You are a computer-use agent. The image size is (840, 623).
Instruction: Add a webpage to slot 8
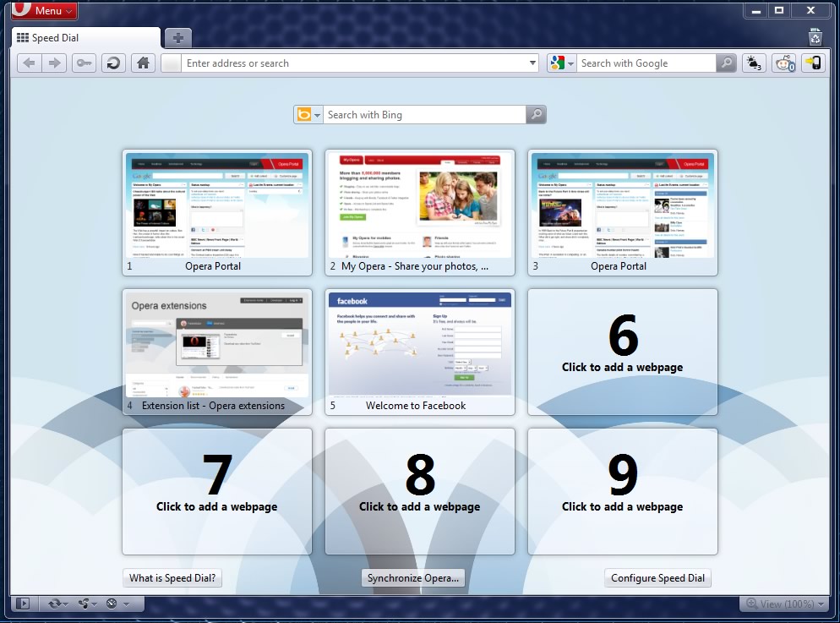coord(419,491)
